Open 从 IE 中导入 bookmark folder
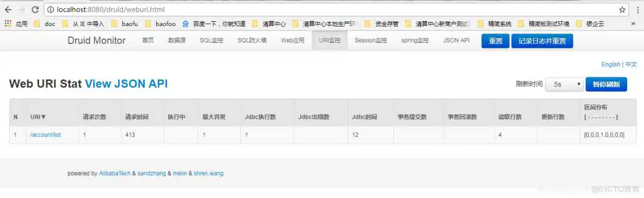Viewport: 644px width, 198px height. [83, 24]
